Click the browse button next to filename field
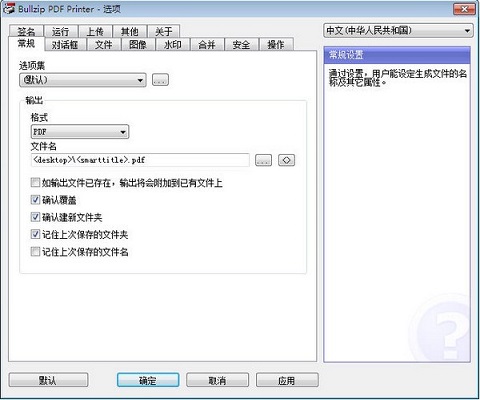Image resolution: width=480 pixels, height=400 pixels. pos(263,160)
